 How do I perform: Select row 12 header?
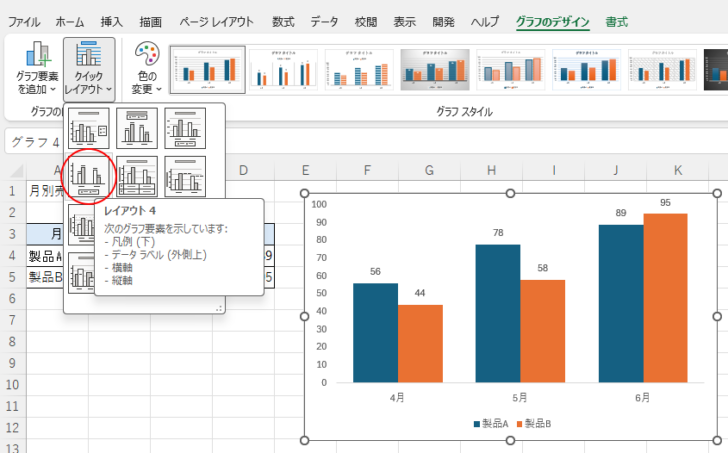tap(13, 427)
